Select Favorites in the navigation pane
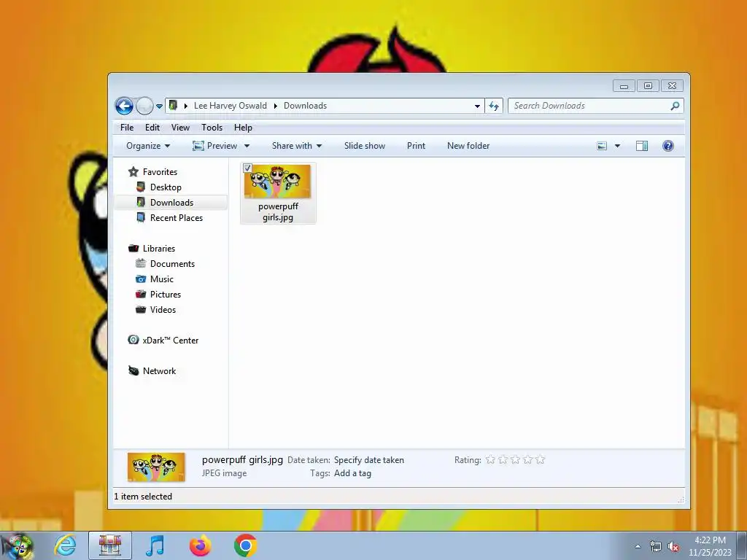Image resolution: width=747 pixels, height=560 pixels. click(x=160, y=172)
